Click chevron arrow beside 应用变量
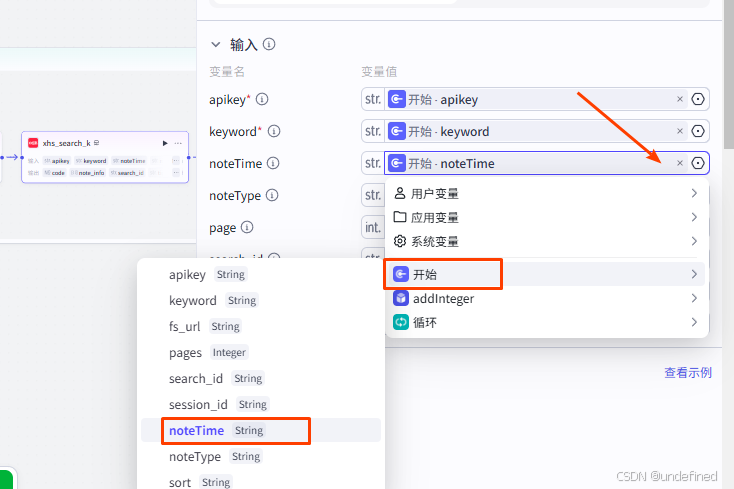This screenshot has height=489, width=734. coord(694,217)
